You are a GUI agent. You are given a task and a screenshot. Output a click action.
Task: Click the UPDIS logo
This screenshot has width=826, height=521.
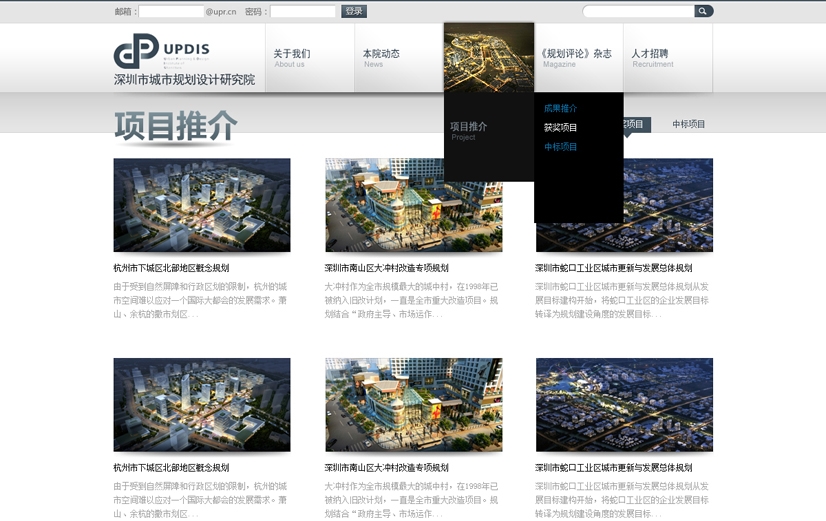(184, 60)
